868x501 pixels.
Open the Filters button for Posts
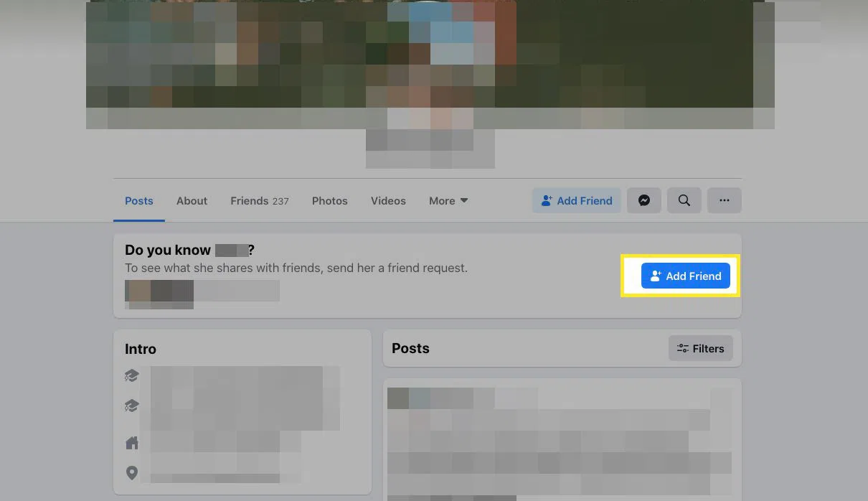coord(700,348)
